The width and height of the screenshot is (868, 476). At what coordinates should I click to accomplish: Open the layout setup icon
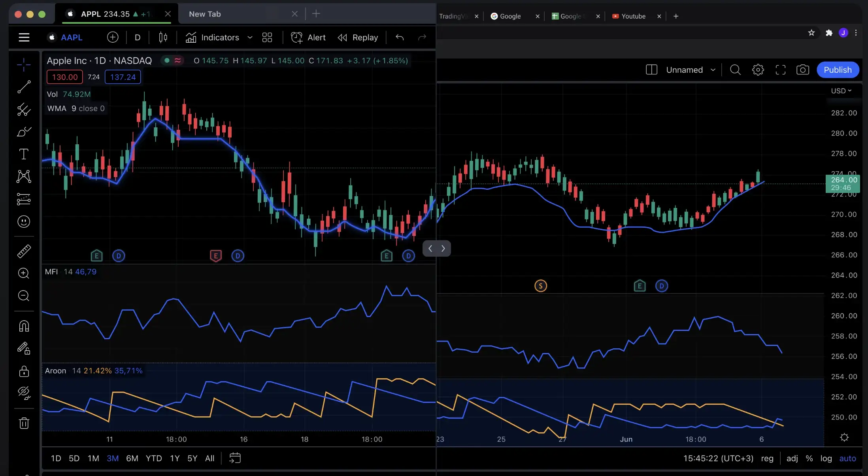point(651,70)
